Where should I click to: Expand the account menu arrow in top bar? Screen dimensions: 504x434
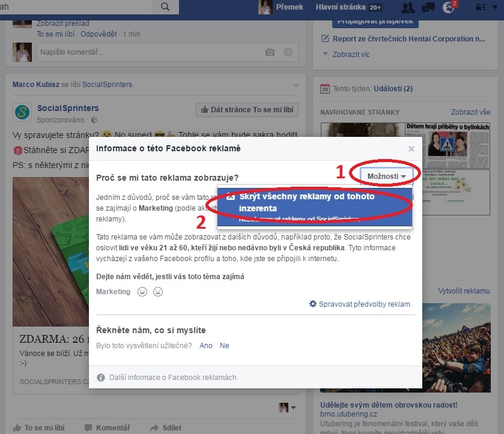coord(495,7)
